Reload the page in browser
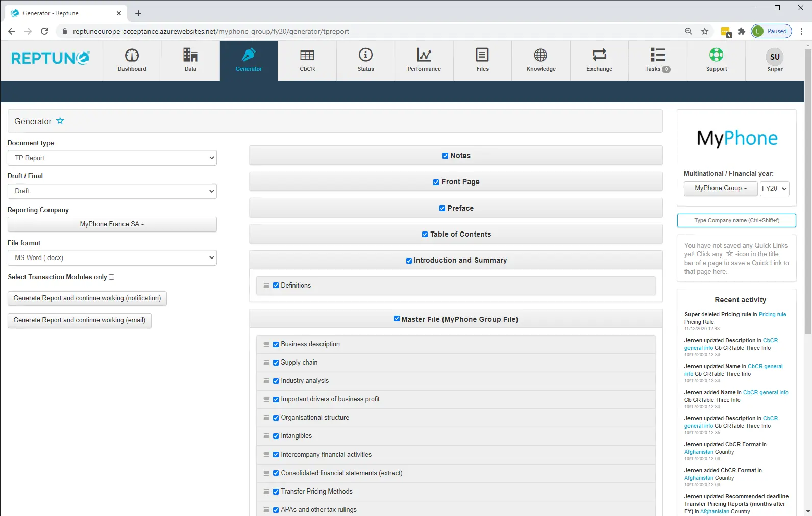Viewport: 812px width, 516px height. pyautogui.click(x=44, y=31)
